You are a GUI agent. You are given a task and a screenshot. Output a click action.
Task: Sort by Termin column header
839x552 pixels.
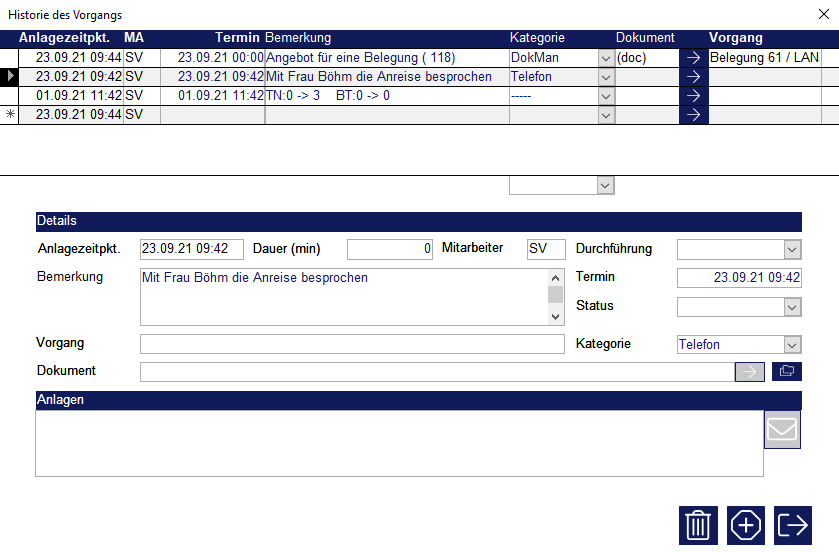pos(237,38)
